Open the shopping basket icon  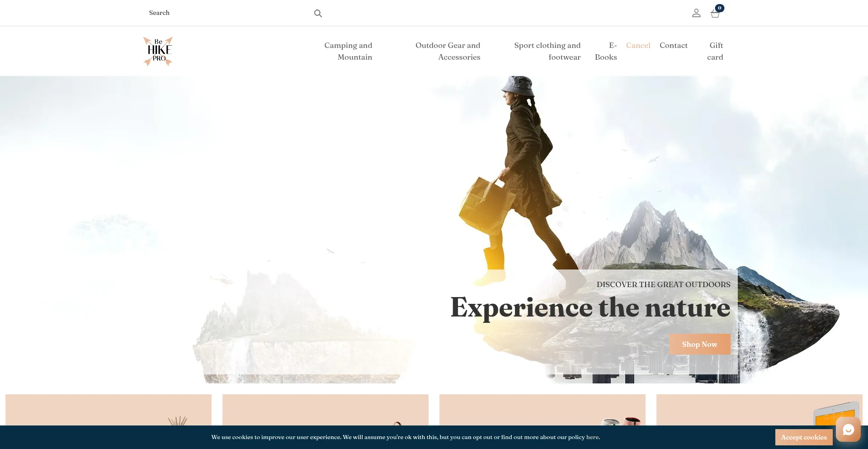(x=715, y=13)
